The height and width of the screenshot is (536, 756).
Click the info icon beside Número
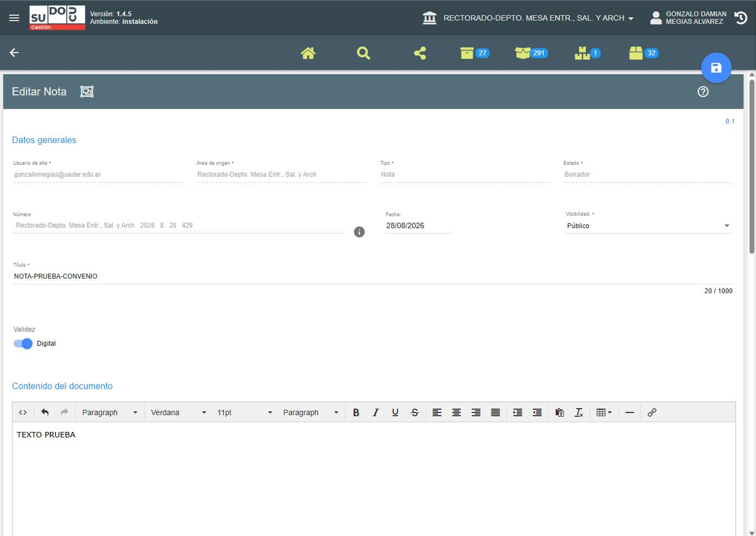coord(359,232)
